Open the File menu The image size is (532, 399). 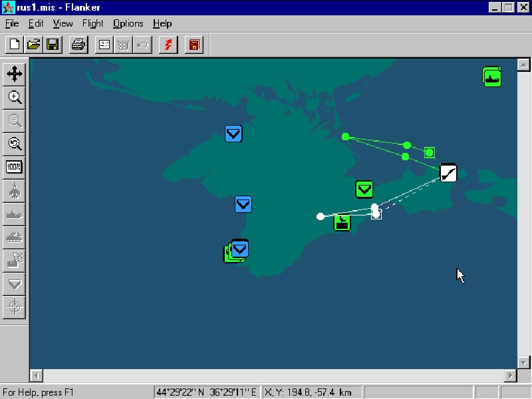[12, 23]
